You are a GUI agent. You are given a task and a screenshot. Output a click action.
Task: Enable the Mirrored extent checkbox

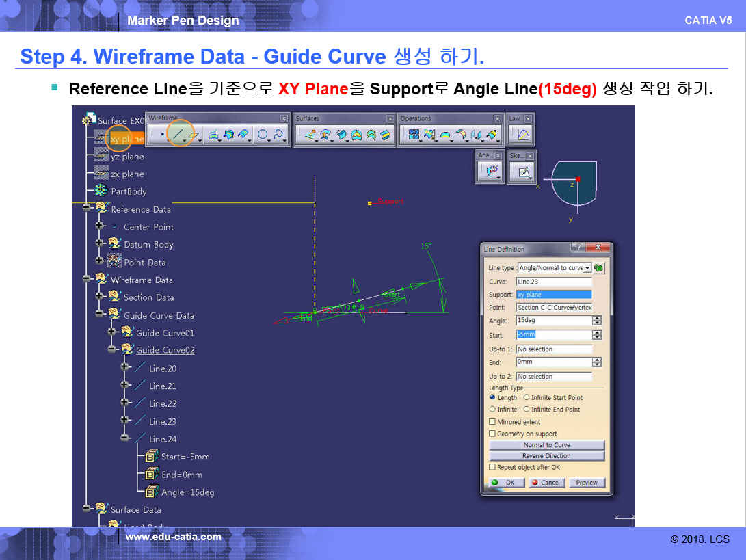click(492, 422)
